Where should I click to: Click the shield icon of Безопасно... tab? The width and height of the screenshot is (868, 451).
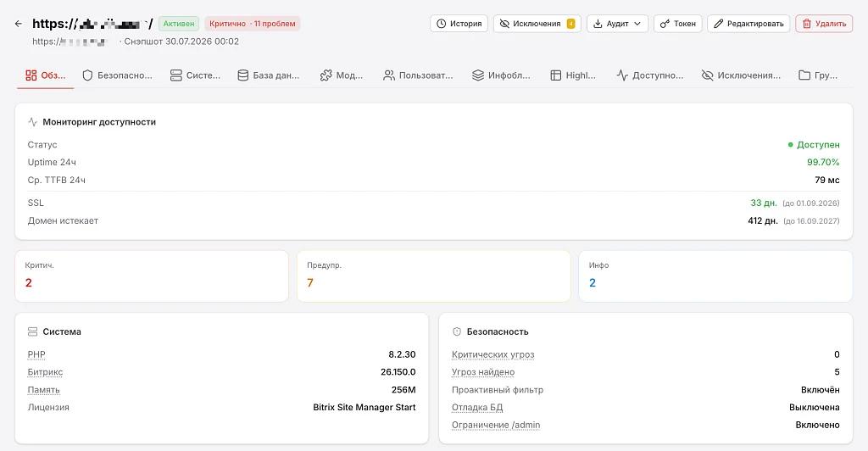pos(87,75)
